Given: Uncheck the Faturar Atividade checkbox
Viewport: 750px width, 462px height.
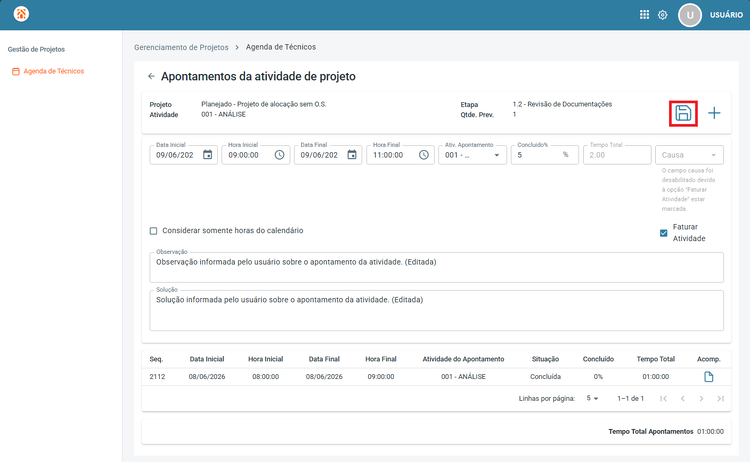Looking at the screenshot, I should pyautogui.click(x=663, y=233).
